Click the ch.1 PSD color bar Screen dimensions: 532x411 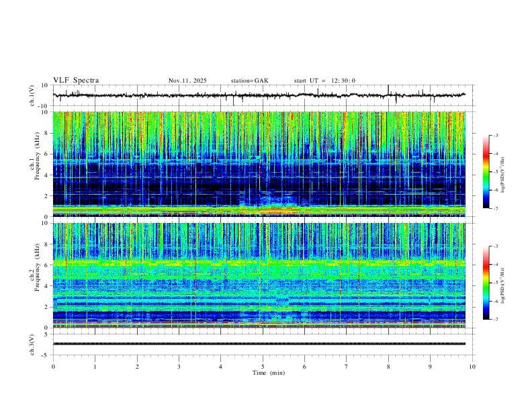click(x=486, y=172)
